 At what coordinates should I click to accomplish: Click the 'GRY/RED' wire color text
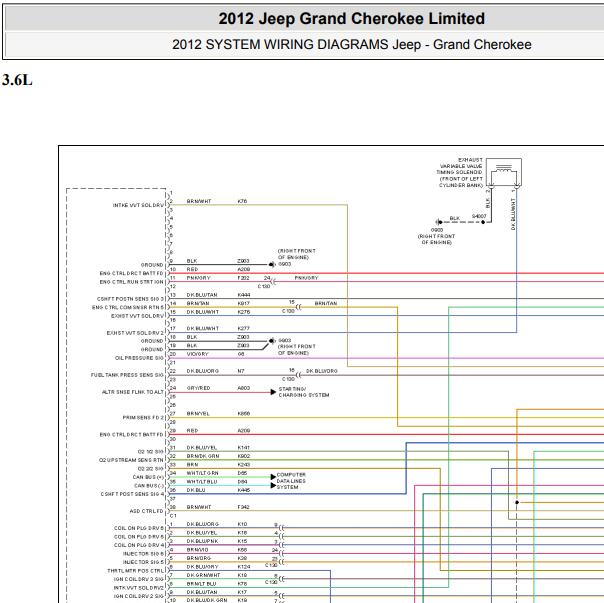point(198,388)
